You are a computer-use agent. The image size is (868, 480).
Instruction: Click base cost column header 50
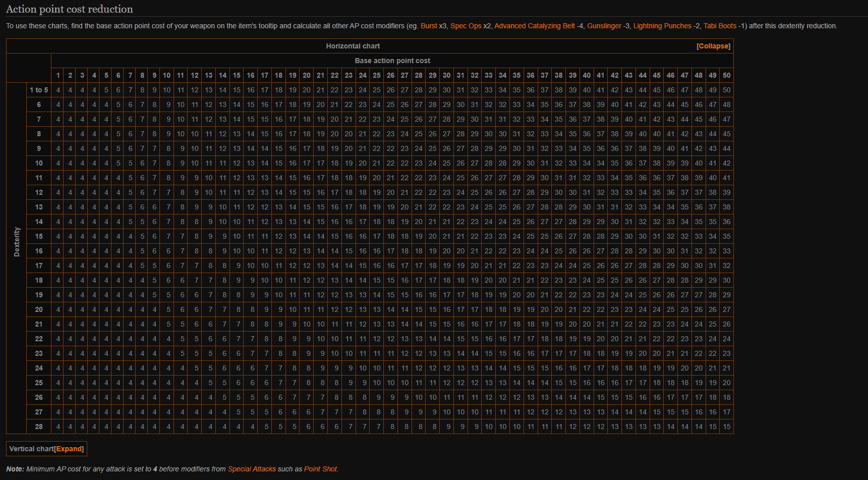[x=726, y=75]
